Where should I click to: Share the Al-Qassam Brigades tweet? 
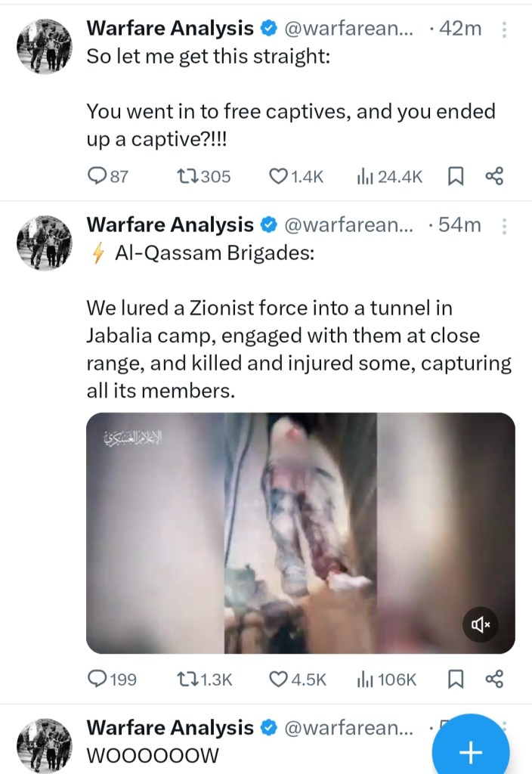click(x=493, y=680)
